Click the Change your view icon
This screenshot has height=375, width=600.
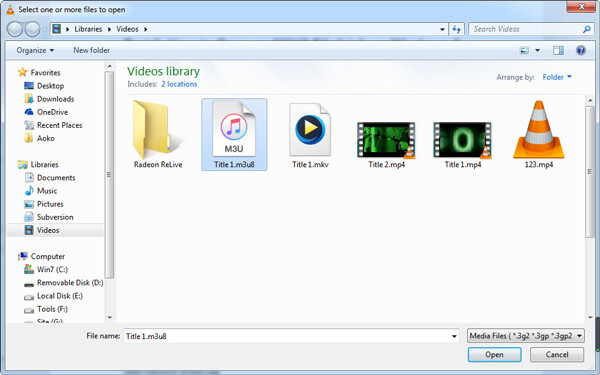coord(524,50)
